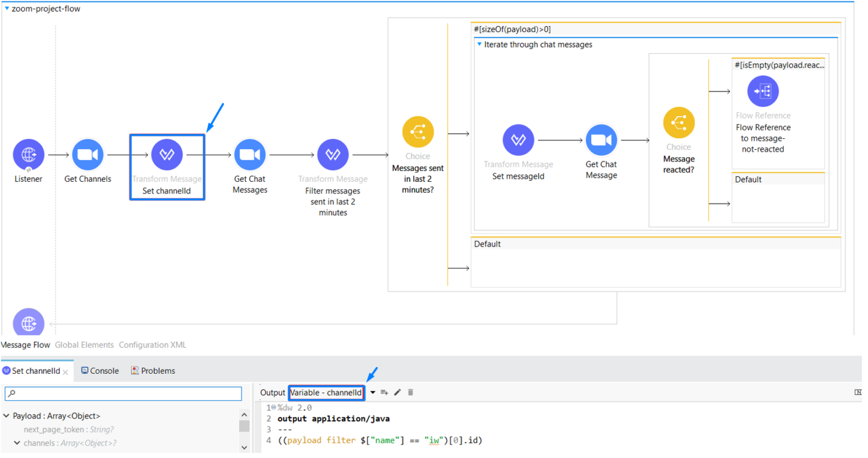868x458 pixels.
Task: Open the Configuration XML view
Action: click(x=152, y=345)
